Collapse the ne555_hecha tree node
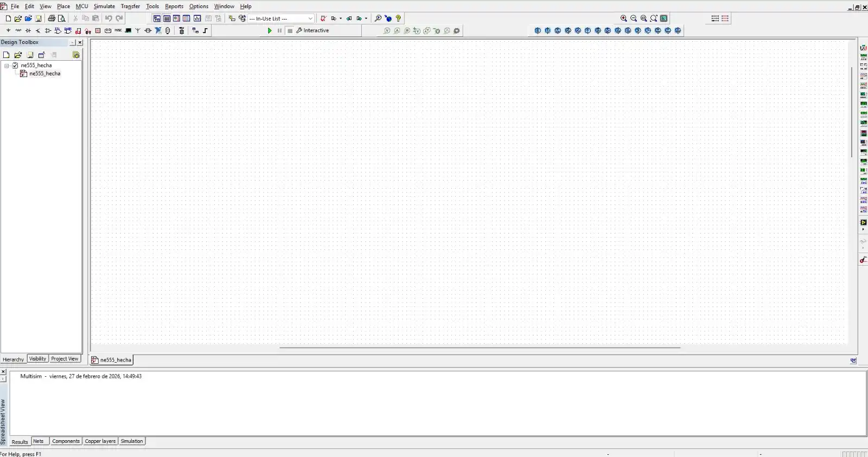 (x=7, y=66)
